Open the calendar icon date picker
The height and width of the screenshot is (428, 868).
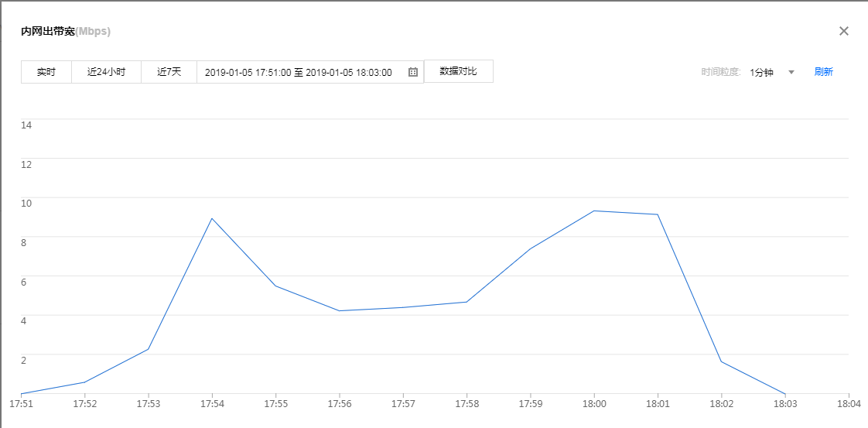tap(413, 72)
